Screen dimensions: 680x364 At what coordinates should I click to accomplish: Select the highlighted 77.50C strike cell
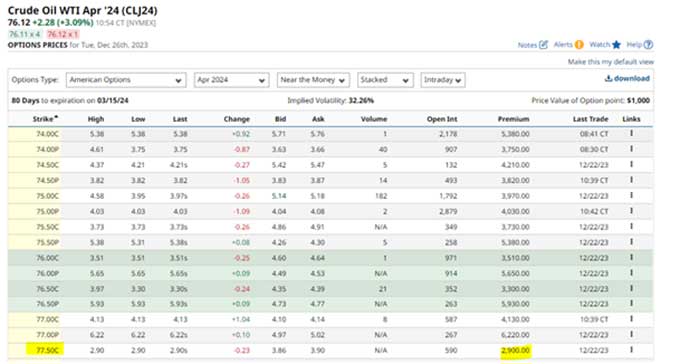click(45, 350)
